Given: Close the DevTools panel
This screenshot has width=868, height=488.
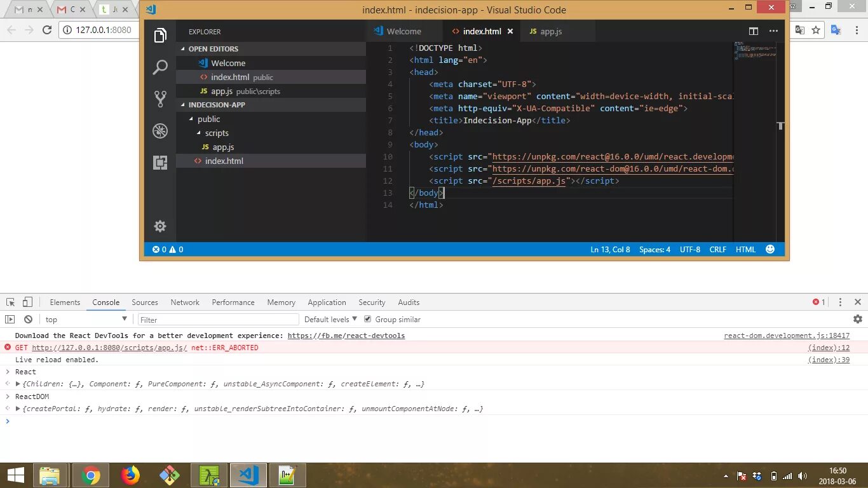Looking at the screenshot, I should [x=858, y=302].
